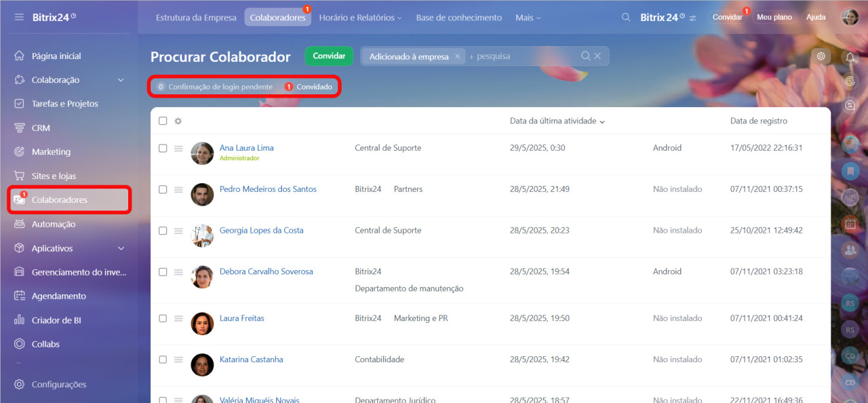Open the chat search icon in right panel

850,105
